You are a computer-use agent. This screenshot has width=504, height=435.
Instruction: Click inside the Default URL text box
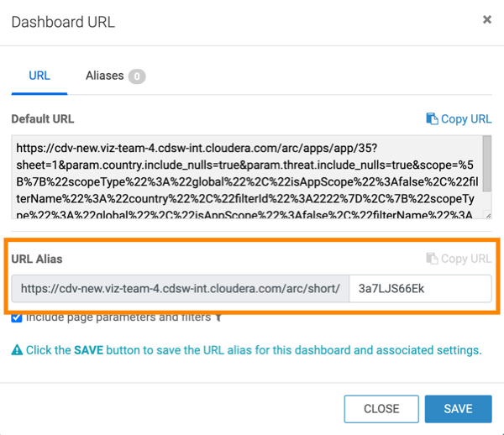(244, 176)
